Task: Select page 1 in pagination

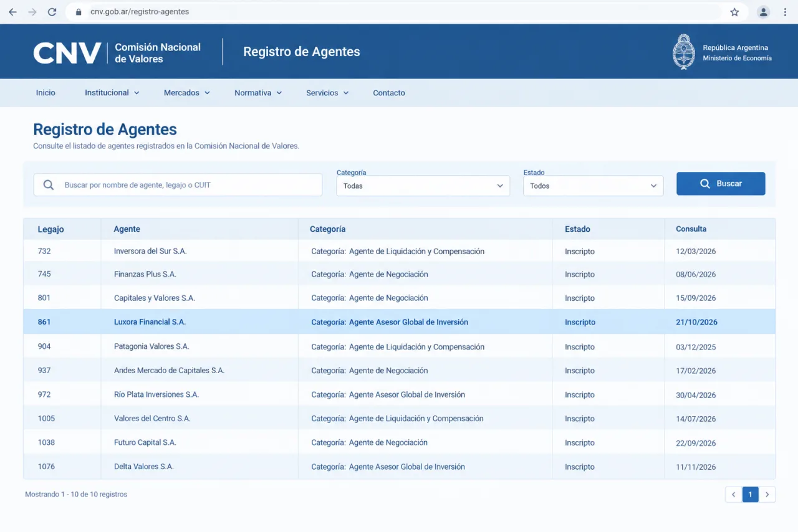Action: (750, 495)
